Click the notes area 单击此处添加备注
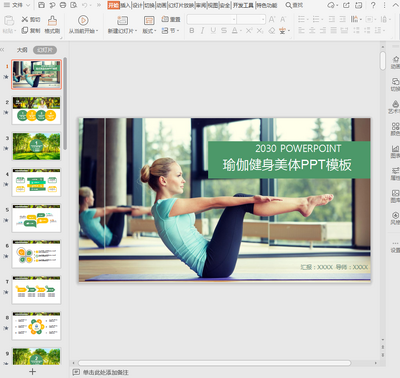 (105, 372)
